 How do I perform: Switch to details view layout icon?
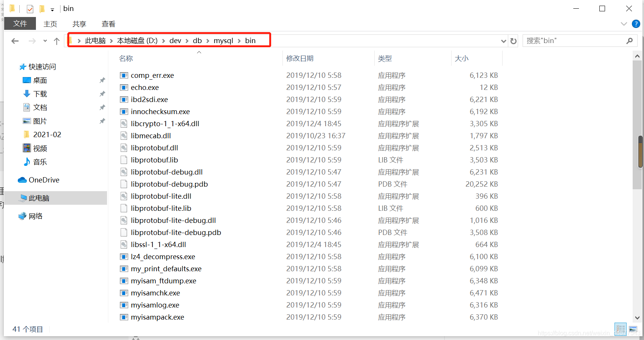[621, 329]
